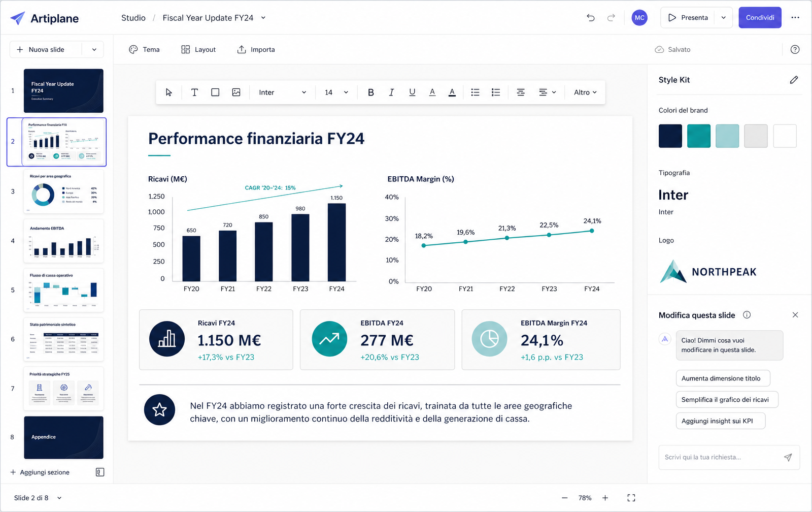Insert image using the picture icon
The width and height of the screenshot is (812, 512).
236,92
